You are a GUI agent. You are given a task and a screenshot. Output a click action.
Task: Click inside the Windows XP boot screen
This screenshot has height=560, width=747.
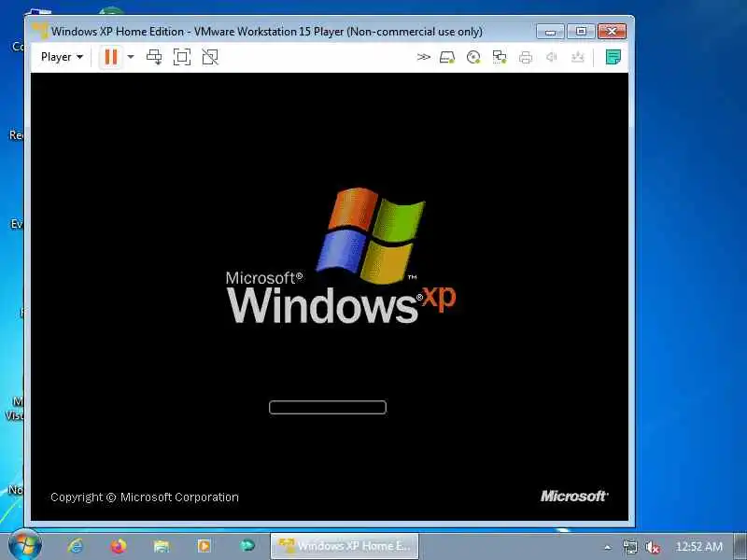click(330, 296)
